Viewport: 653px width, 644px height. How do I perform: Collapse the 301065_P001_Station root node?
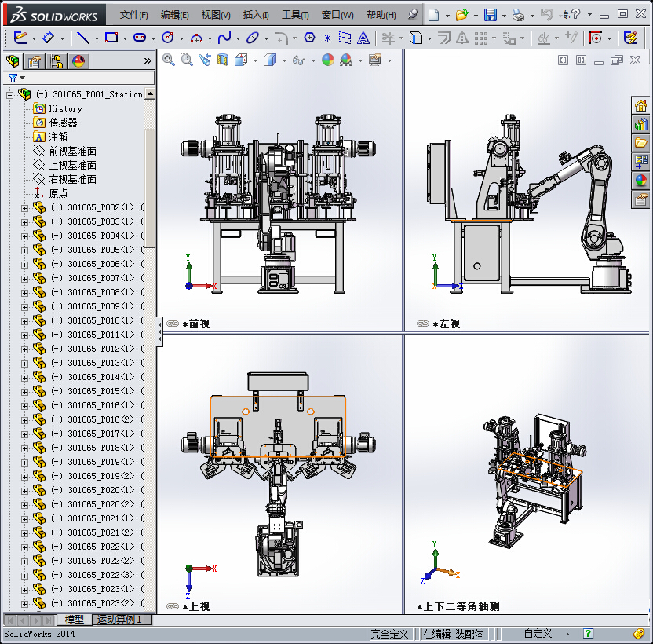10,94
